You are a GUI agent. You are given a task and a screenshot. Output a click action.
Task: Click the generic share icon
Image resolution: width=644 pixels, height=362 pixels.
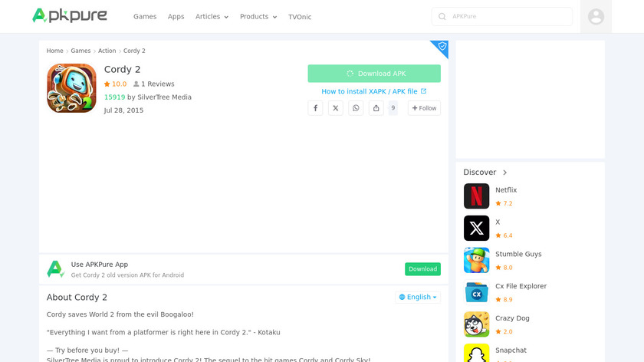point(376,108)
